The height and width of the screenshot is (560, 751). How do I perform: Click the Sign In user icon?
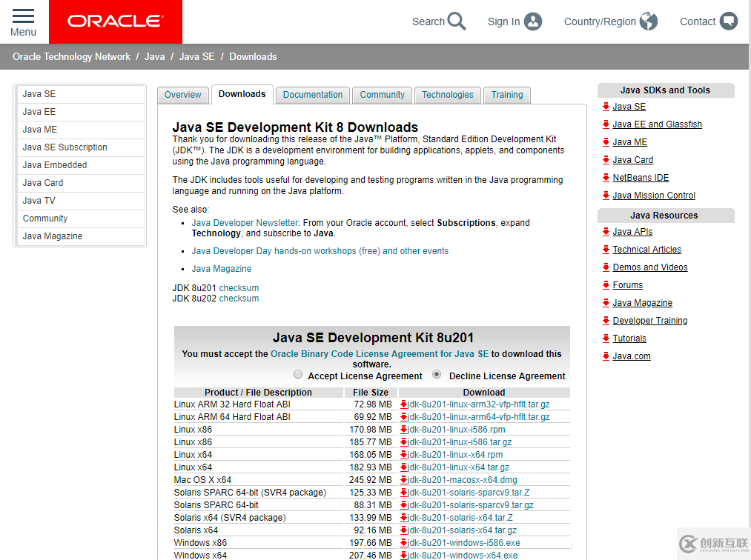(x=533, y=21)
